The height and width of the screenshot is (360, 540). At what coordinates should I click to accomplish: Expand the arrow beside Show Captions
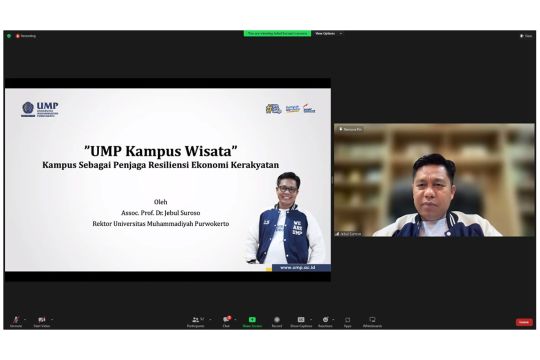click(311, 319)
